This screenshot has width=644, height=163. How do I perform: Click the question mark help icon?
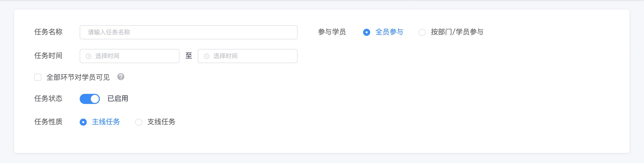pyautogui.click(x=121, y=77)
